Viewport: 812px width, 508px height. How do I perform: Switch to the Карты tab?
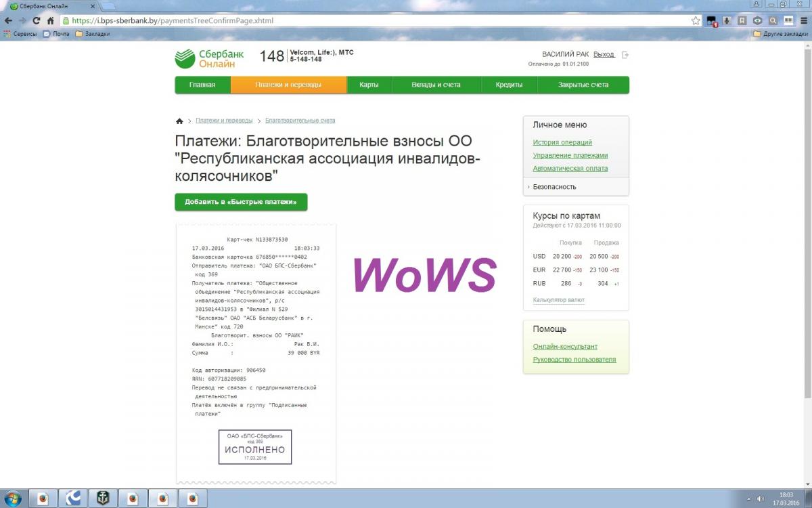point(369,85)
